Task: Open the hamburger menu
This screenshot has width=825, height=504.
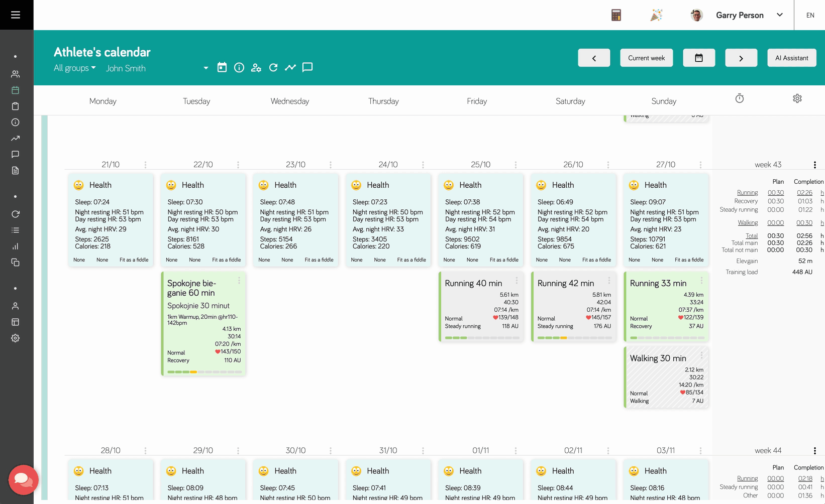Action: (x=16, y=15)
